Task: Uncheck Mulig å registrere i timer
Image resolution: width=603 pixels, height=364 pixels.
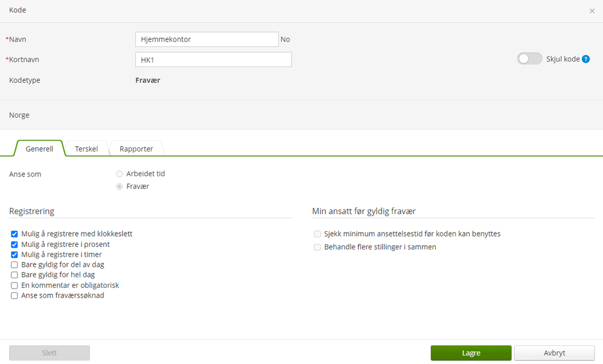Action: tap(14, 255)
